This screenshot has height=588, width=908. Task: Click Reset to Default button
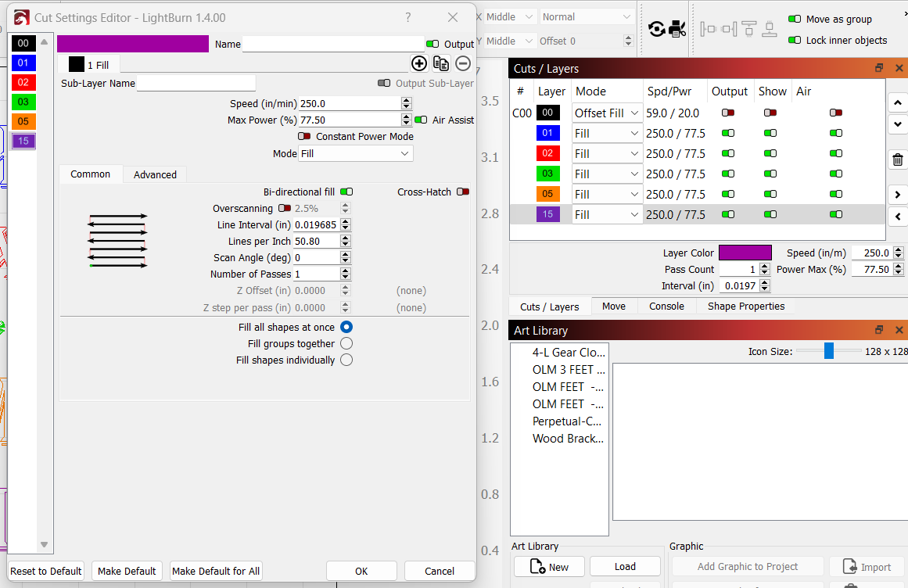tap(45, 571)
